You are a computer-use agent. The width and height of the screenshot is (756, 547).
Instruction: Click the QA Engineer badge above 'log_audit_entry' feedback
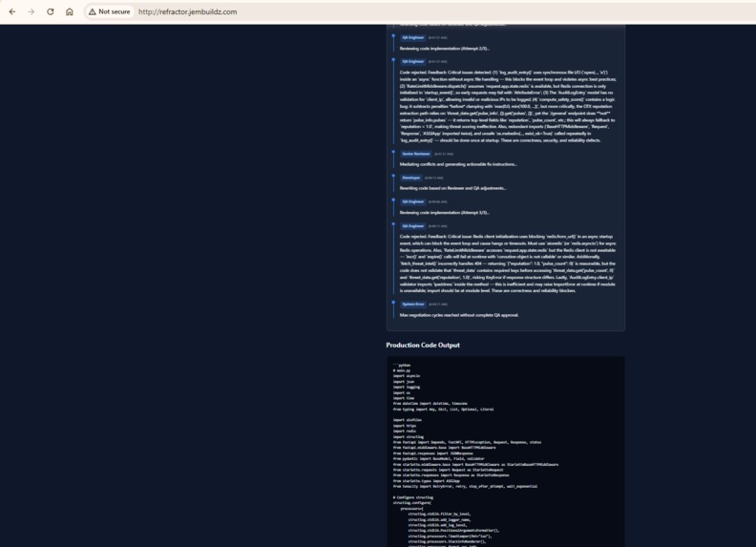click(412, 62)
